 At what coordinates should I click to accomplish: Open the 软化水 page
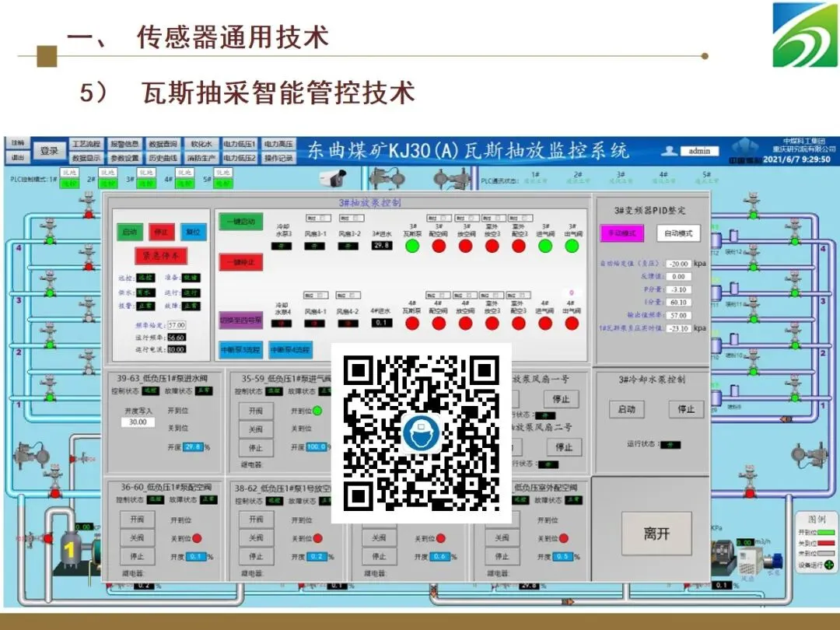click(201, 144)
